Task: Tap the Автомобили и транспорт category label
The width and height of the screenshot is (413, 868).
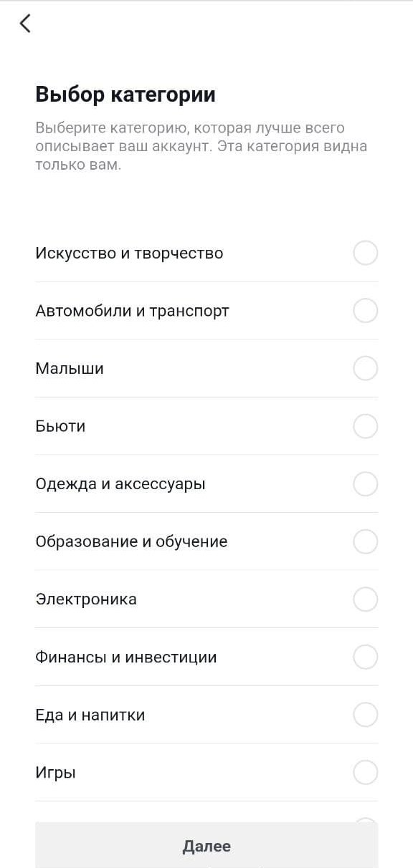Action: click(132, 312)
